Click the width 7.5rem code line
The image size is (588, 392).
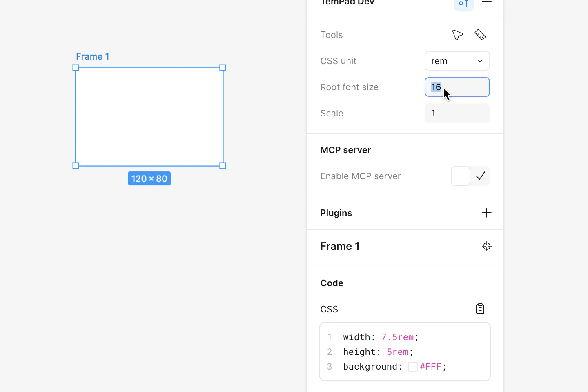[x=381, y=337]
